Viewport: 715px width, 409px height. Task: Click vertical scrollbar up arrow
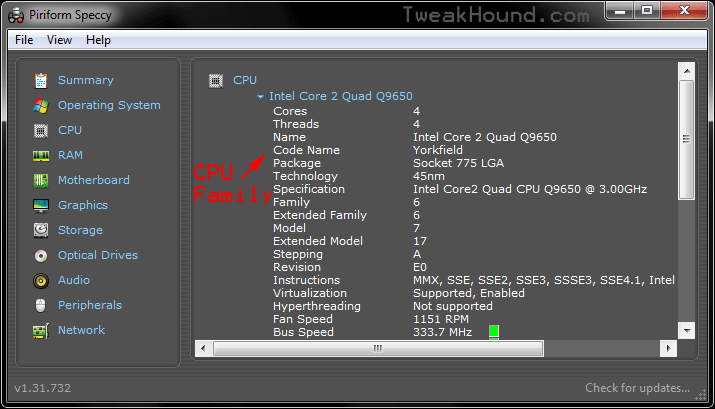click(x=687, y=71)
